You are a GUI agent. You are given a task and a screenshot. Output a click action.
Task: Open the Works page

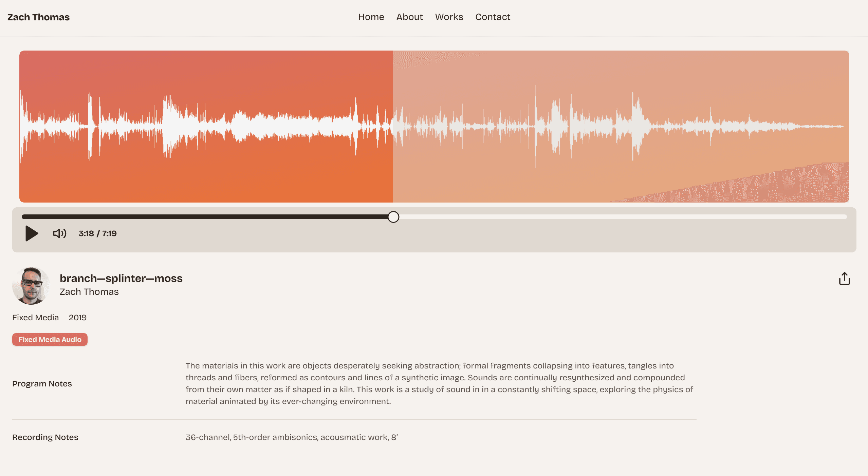pos(449,17)
